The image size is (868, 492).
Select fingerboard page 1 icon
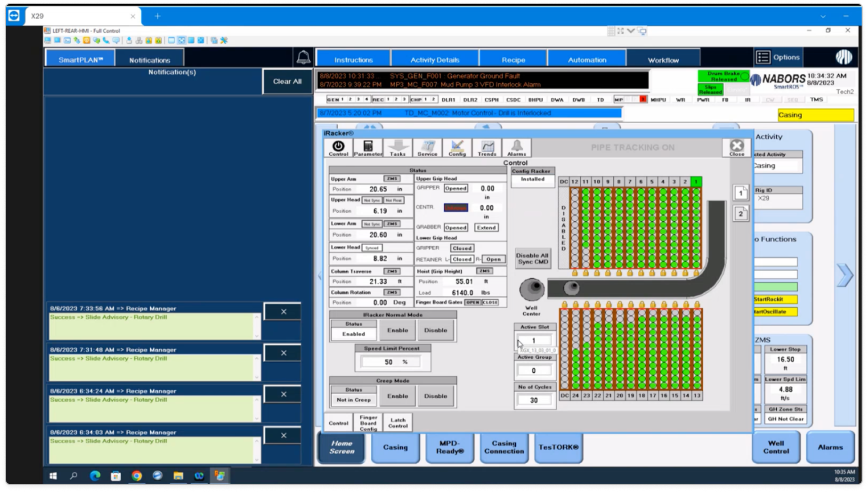[741, 193]
